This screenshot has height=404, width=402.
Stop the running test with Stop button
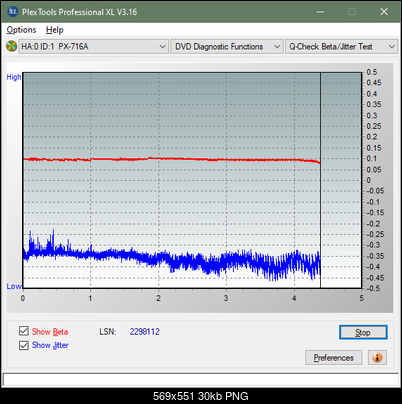pos(363,332)
